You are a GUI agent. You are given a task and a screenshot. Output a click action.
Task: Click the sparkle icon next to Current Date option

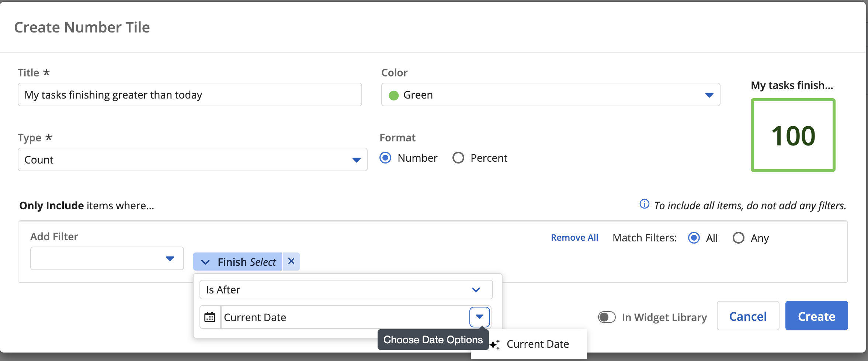coord(495,344)
